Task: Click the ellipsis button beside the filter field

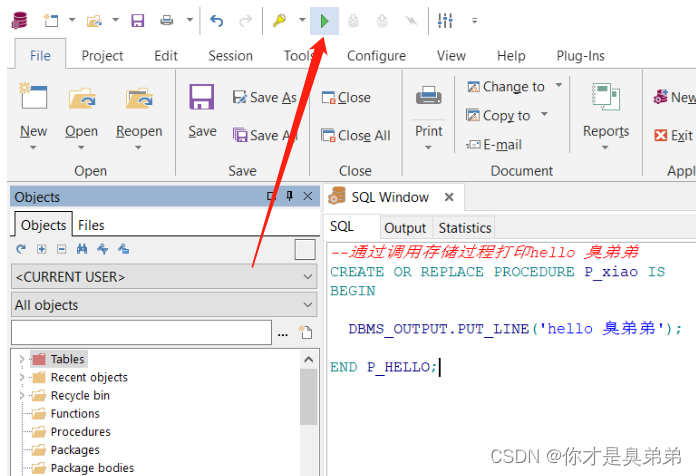Action: (x=283, y=333)
